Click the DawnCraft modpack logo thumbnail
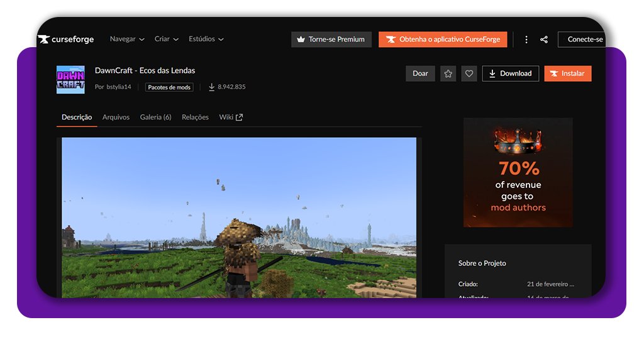 coord(70,80)
